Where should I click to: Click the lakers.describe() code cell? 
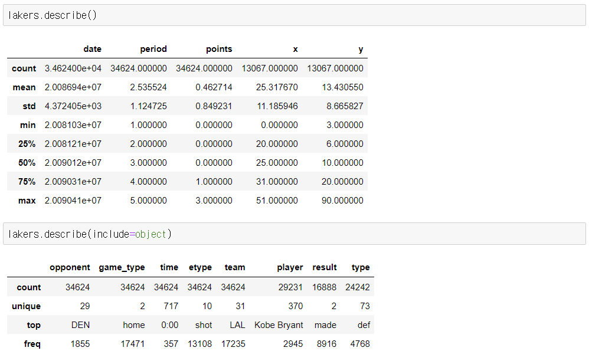tap(294, 15)
